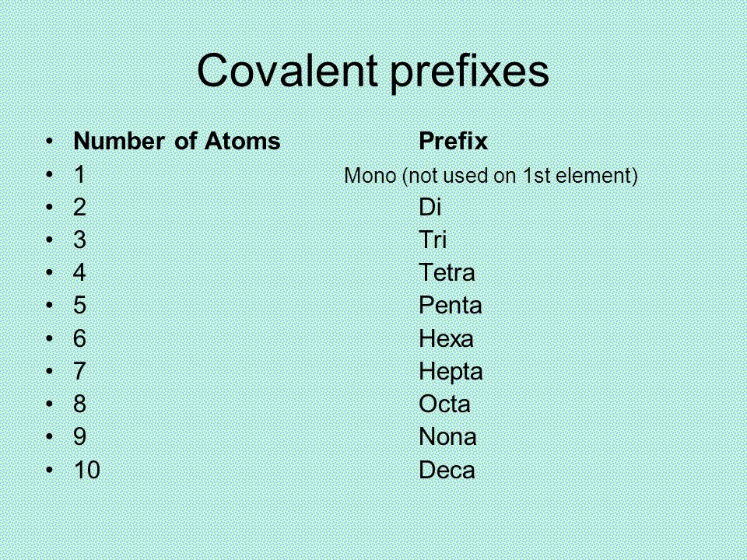The width and height of the screenshot is (747, 560).
Task: Click the 'Penta' prefix entry
Action: (451, 305)
